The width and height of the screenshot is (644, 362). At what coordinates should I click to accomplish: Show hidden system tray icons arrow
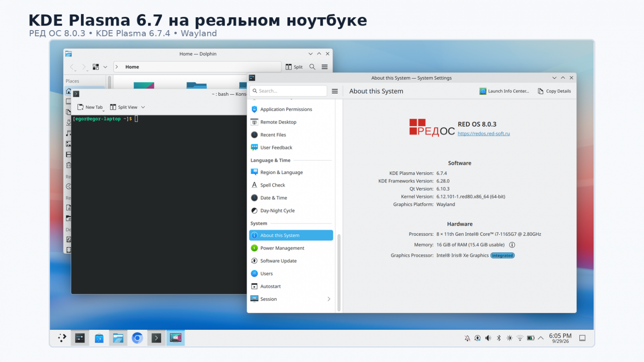[541, 338]
